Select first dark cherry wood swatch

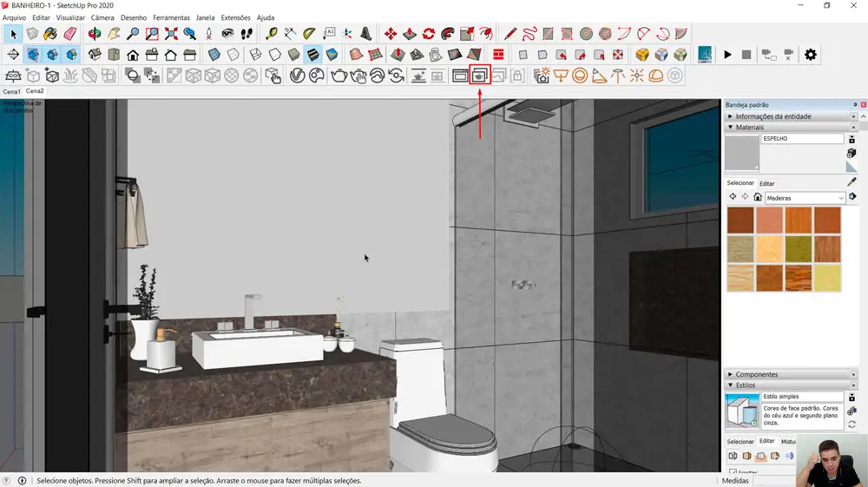pyautogui.click(x=740, y=220)
